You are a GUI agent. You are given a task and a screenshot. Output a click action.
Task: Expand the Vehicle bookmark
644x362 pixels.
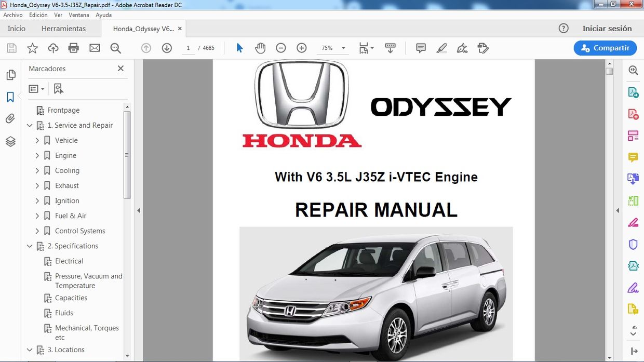37,140
